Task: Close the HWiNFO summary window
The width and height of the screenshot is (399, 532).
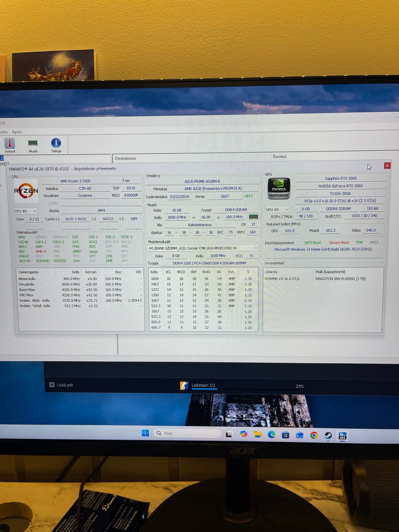Action: [x=387, y=165]
